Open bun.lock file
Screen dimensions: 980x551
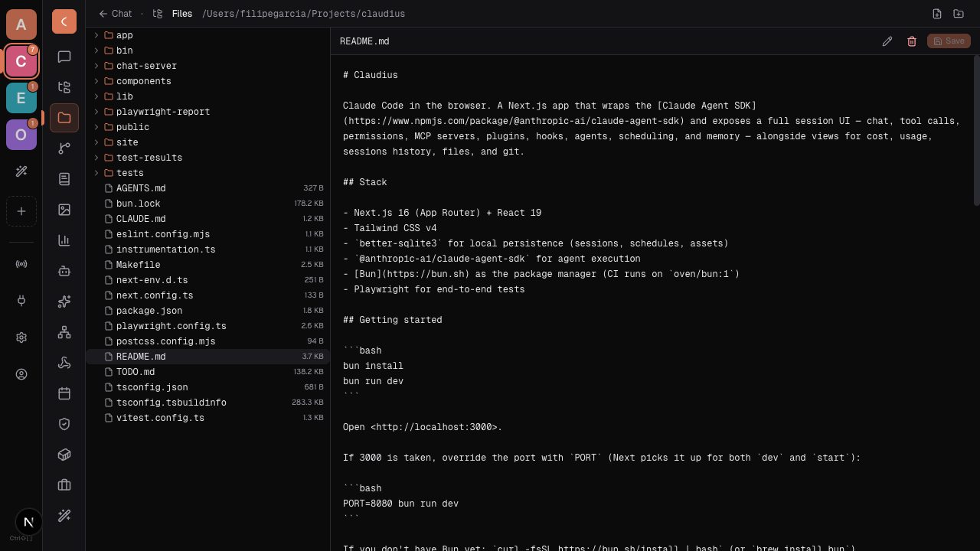pyautogui.click(x=208, y=204)
